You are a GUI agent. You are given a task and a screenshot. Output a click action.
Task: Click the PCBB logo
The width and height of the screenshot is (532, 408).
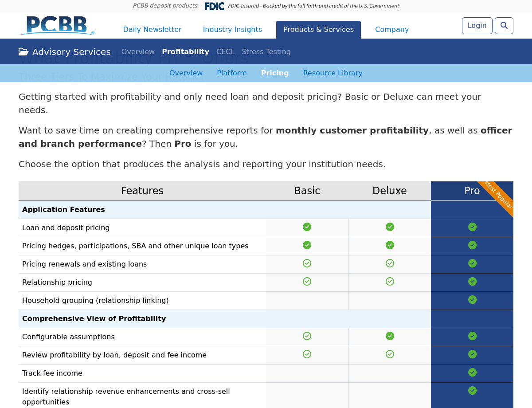(x=57, y=26)
